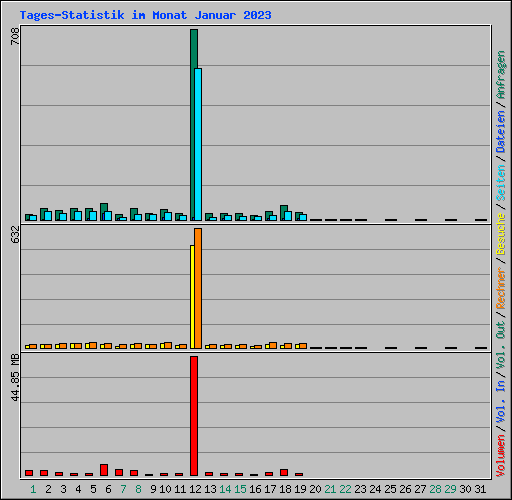Click the day '25' axis label
Viewport: 512px width, 500px height.
[x=390, y=489]
